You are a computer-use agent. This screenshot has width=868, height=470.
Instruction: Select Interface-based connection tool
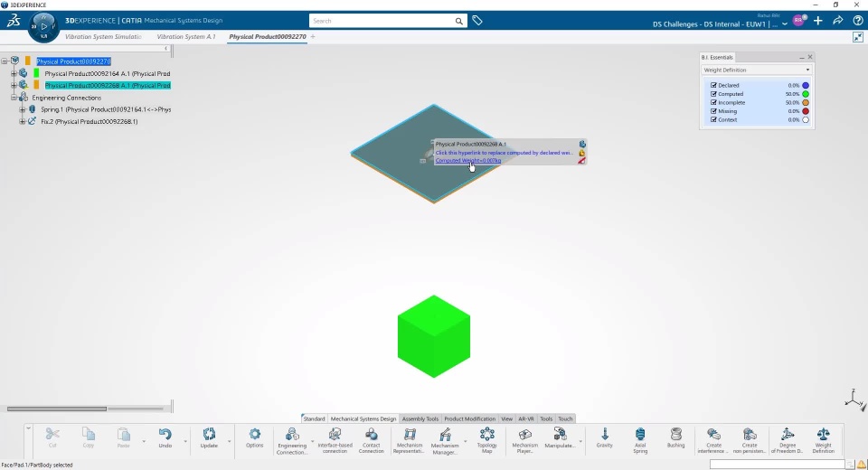click(335, 441)
